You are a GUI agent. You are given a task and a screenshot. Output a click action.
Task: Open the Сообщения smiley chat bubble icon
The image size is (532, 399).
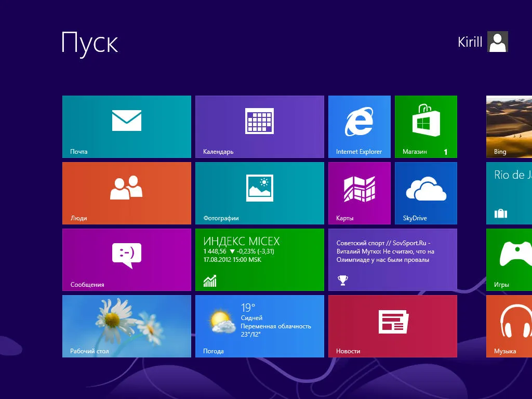pos(127,256)
